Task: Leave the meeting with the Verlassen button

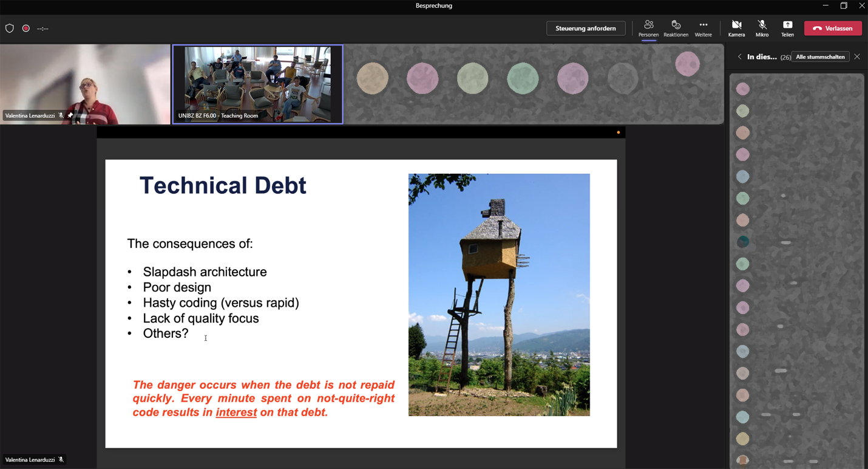Action: point(833,29)
